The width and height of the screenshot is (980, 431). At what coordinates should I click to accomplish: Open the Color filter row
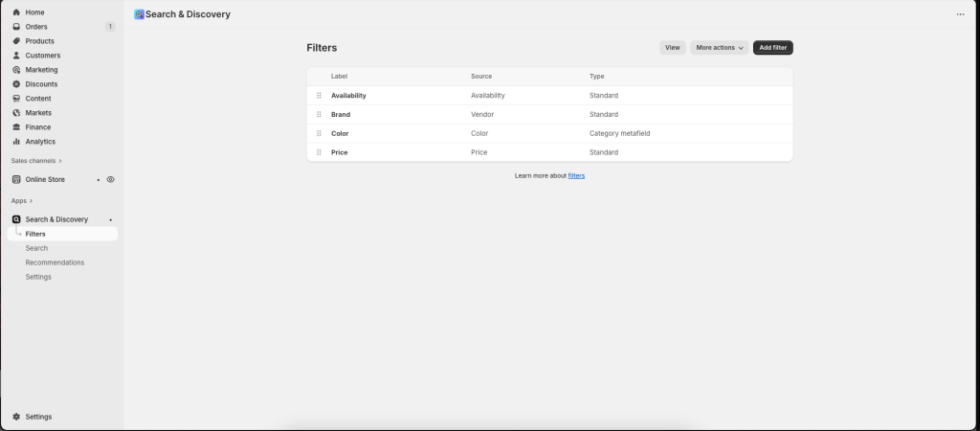(x=340, y=133)
